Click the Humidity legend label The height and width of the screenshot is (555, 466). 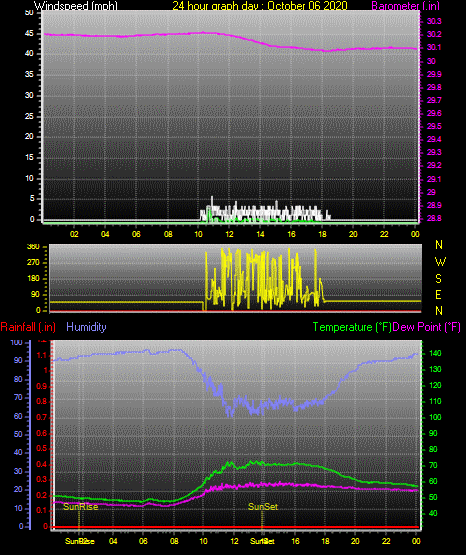(86, 327)
